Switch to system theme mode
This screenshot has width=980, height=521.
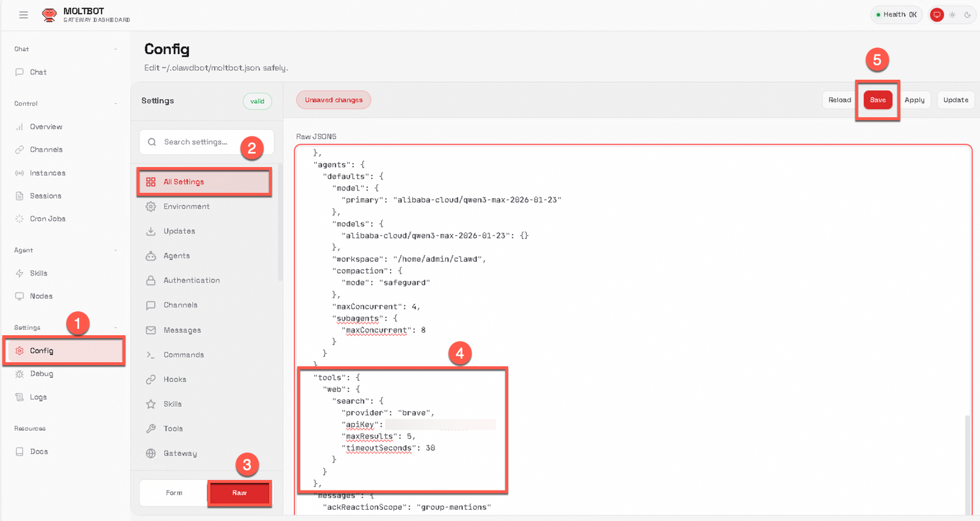[937, 15]
